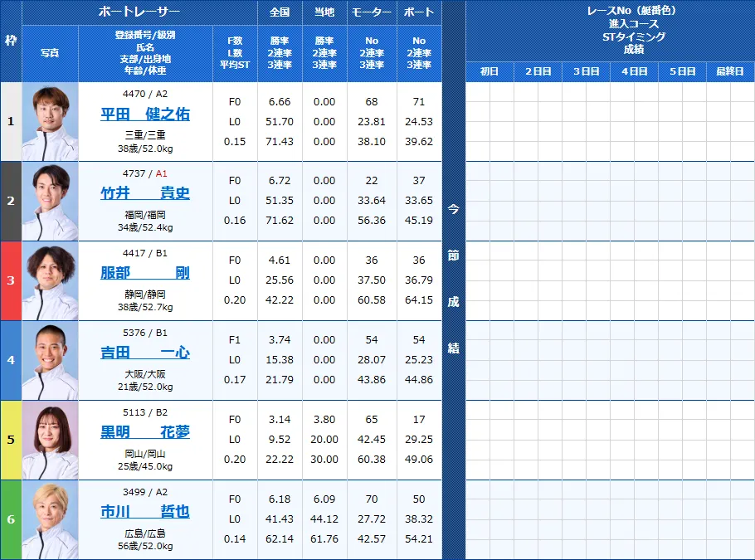Click 竹井貴史's photo in lane 2

[49, 200]
